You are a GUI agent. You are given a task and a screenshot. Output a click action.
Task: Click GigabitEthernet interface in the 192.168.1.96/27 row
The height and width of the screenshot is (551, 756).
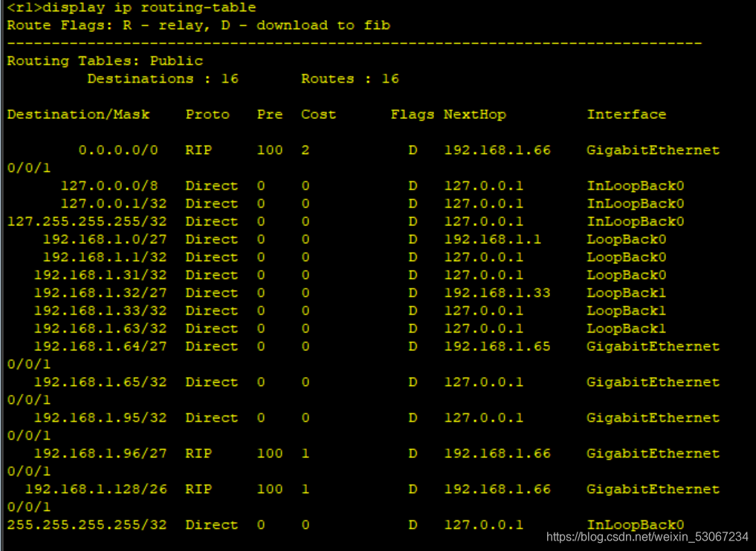click(653, 454)
